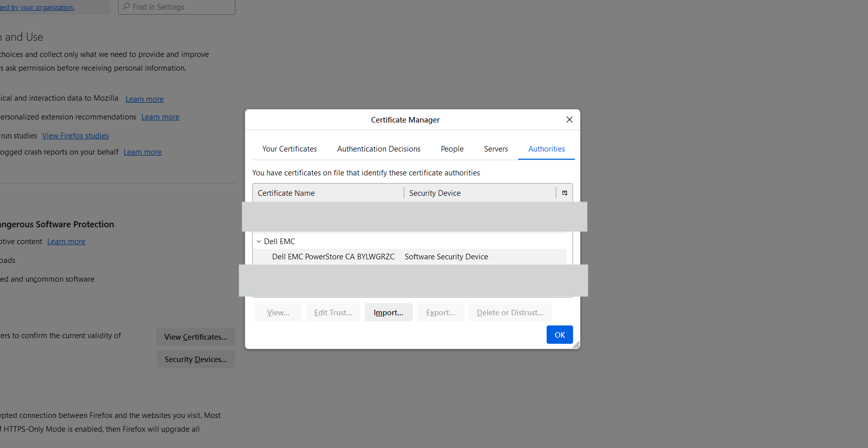Image resolution: width=868 pixels, height=448 pixels.
Task: Open the View Firefox studies link
Action: (x=75, y=136)
